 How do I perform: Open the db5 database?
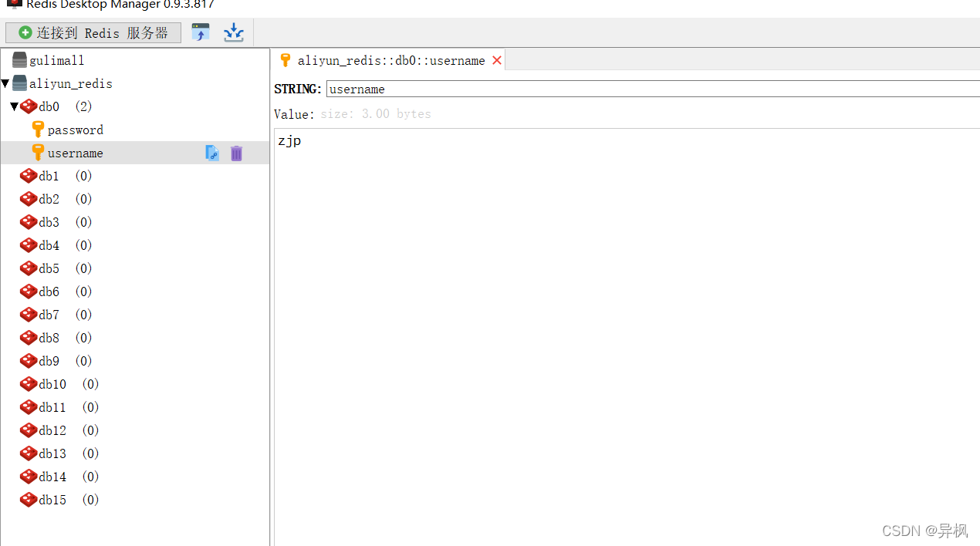(x=49, y=268)
